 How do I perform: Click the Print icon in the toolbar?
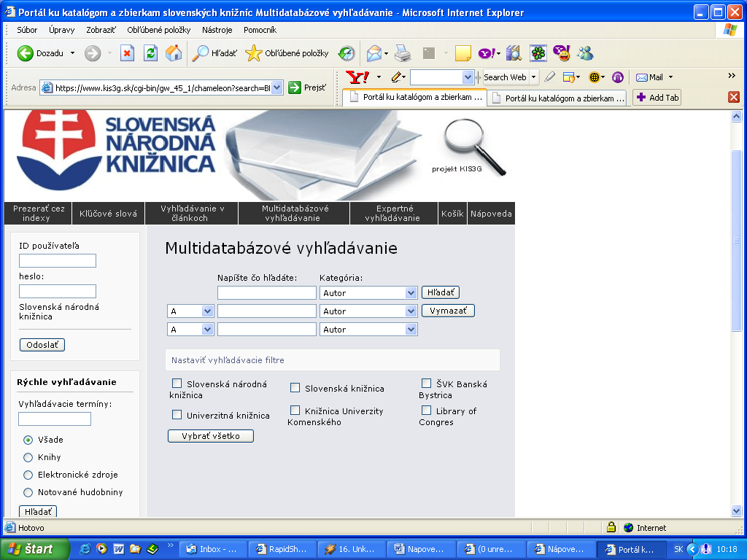tap(403, 53)
